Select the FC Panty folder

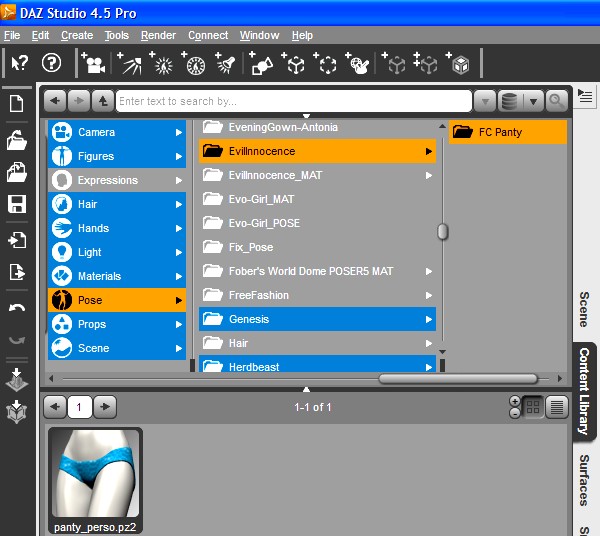[507, 132]
